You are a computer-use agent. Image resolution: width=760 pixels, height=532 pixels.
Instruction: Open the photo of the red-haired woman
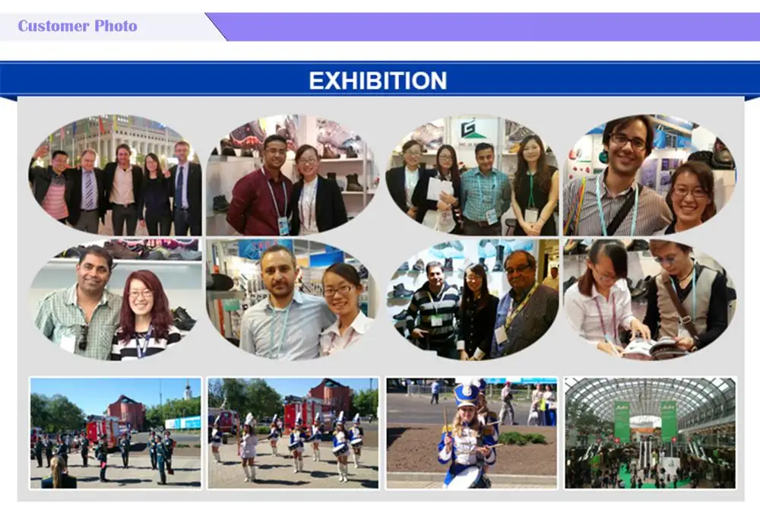click(116, 299)
